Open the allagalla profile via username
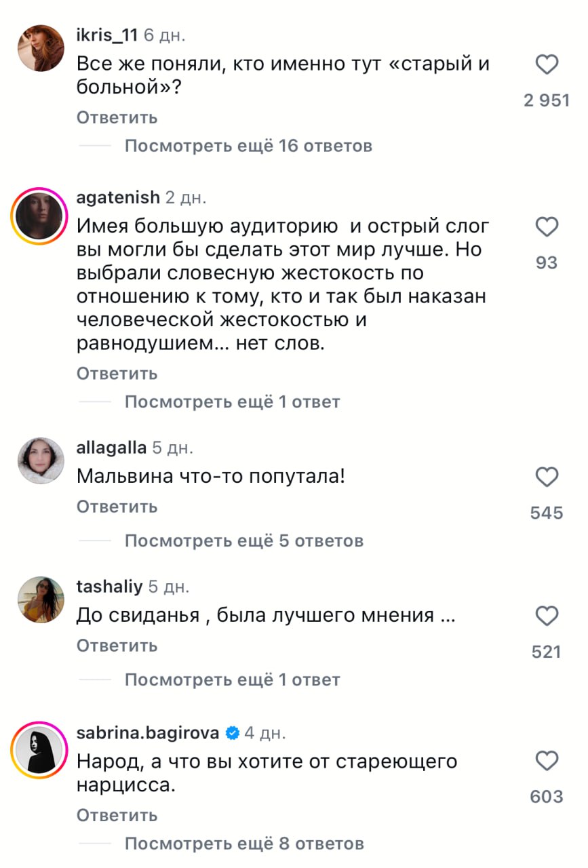 point(111,448)
